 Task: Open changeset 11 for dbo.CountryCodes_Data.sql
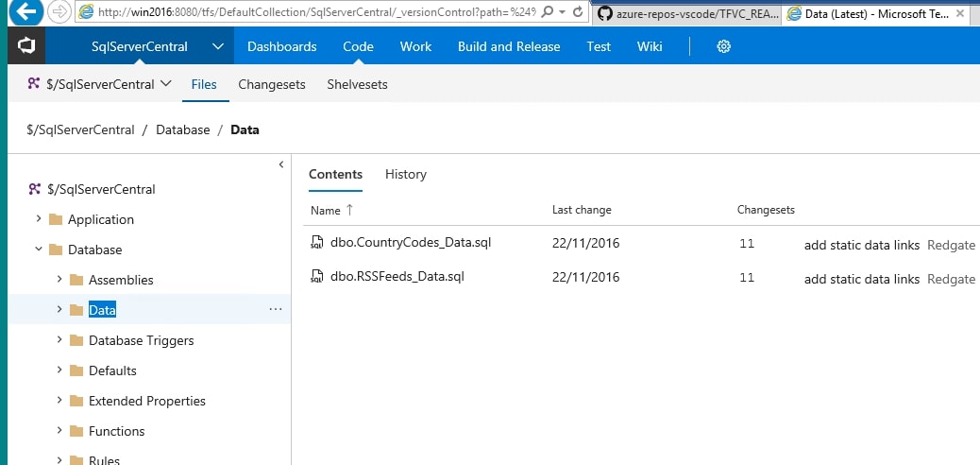pos(747,244)
